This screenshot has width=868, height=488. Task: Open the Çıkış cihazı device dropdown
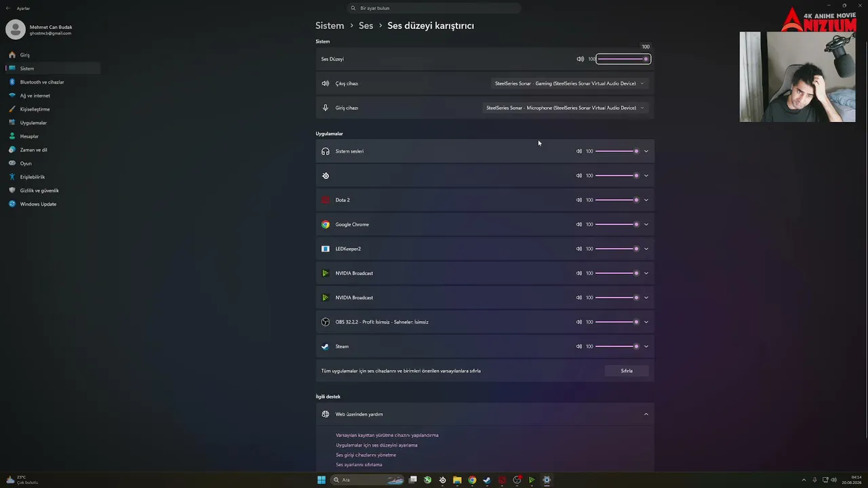[x=570, y=83]
